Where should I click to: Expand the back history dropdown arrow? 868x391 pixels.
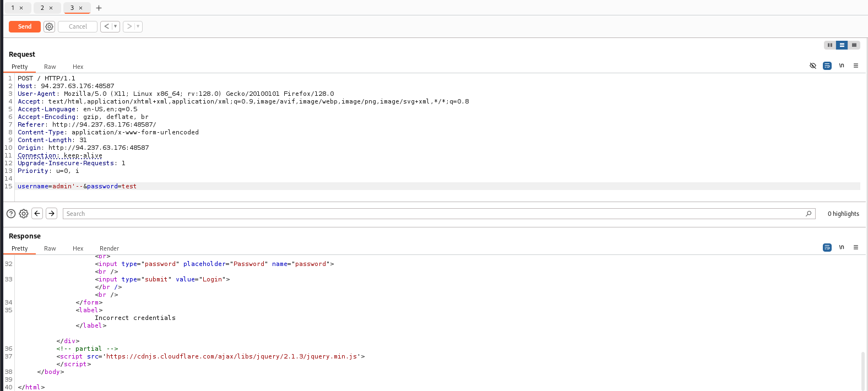coord(115,26)
